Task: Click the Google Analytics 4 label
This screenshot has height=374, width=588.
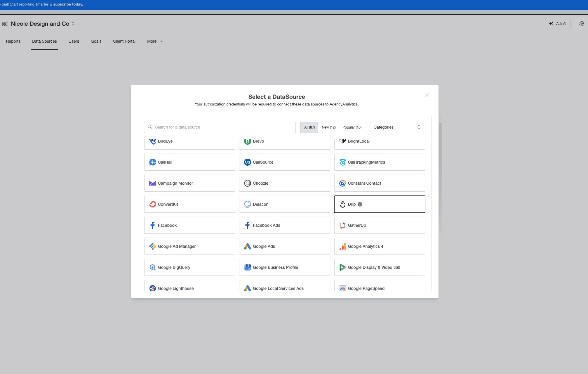Action: (366, 246)
